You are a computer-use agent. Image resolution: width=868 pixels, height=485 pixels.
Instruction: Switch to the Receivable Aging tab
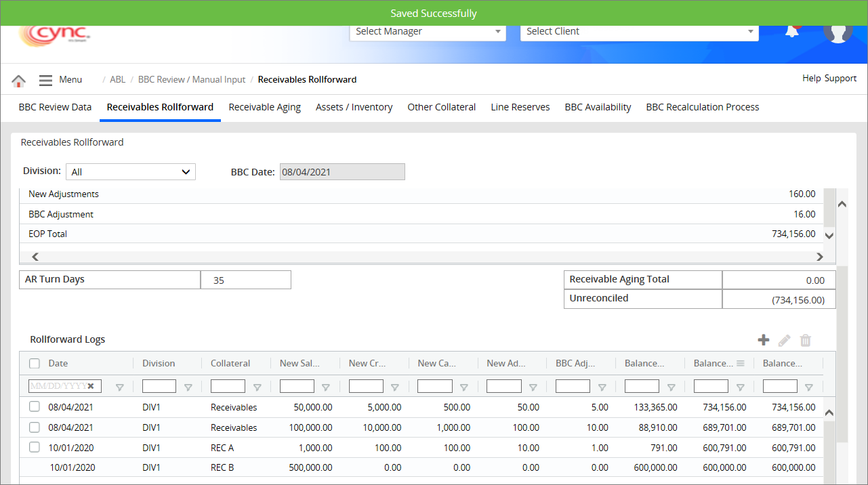point(264,107)
